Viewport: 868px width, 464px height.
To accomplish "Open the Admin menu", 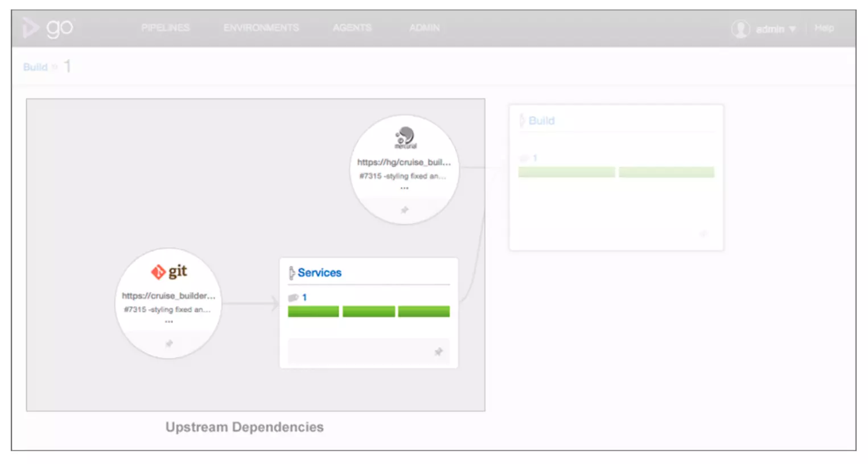I will coord(425,27).
